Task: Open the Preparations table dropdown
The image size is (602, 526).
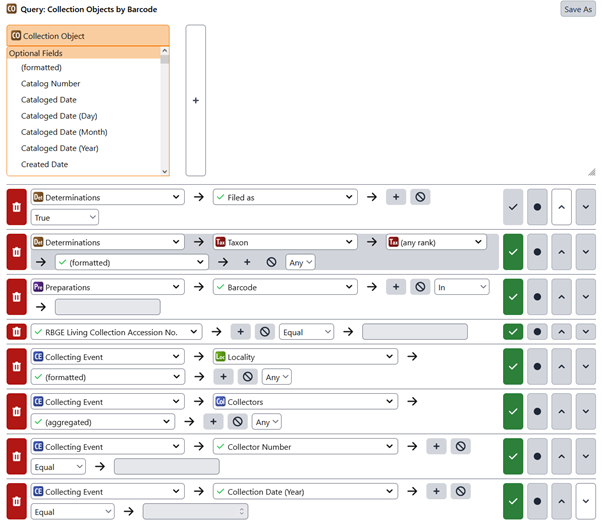Action: click(108, 287)
